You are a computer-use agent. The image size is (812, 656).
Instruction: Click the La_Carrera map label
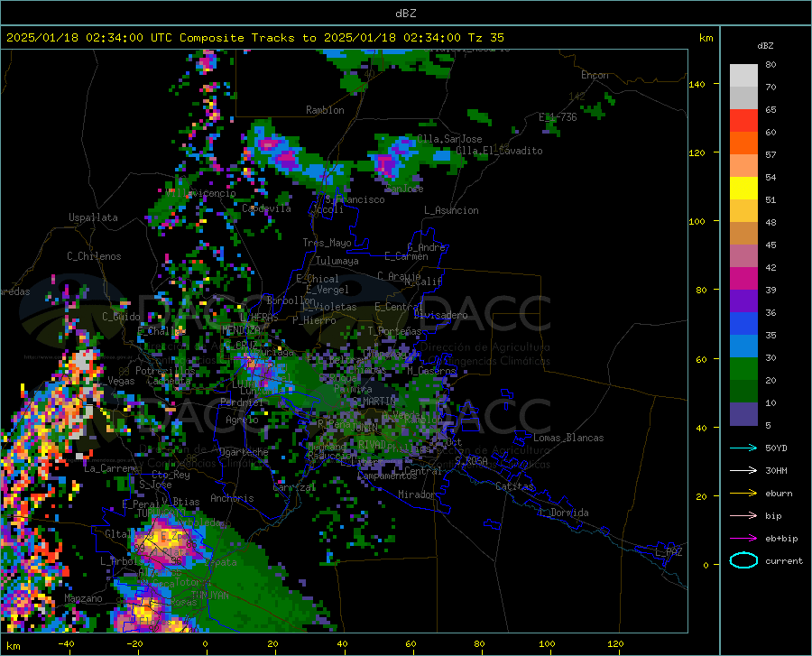[111, 468]
